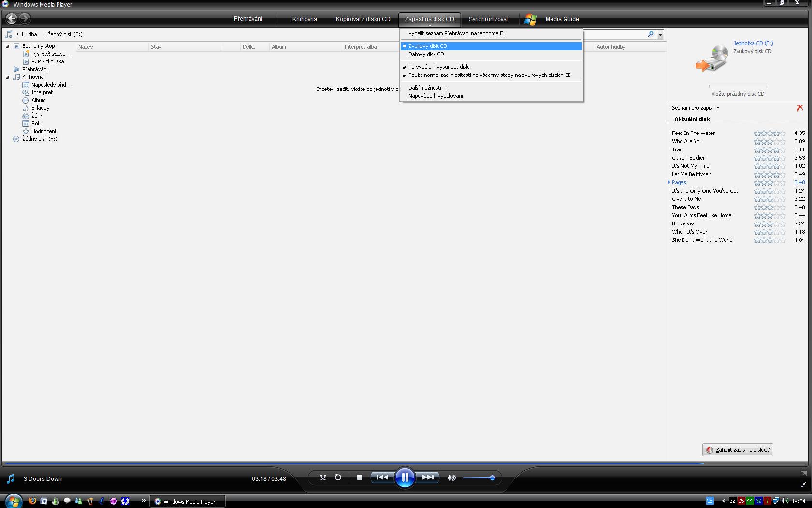Click Zahájit zápis na disk CD button

tap(738, 450)
